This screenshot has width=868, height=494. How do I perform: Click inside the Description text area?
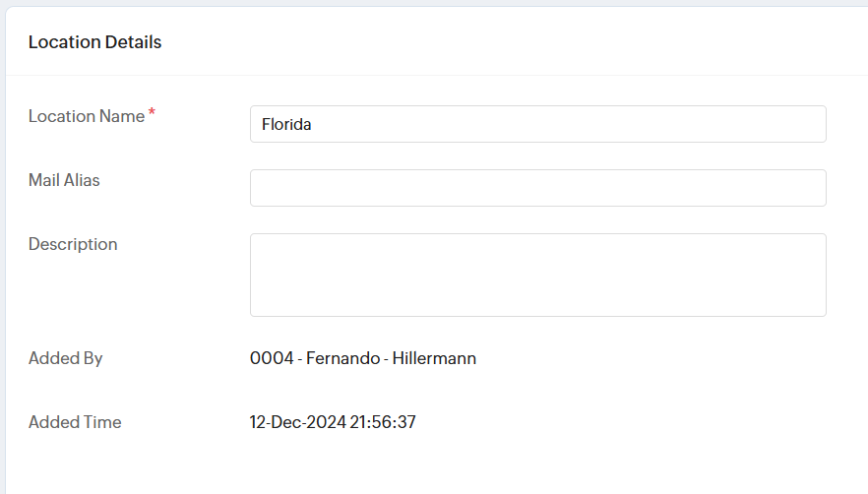coord(537,275)
